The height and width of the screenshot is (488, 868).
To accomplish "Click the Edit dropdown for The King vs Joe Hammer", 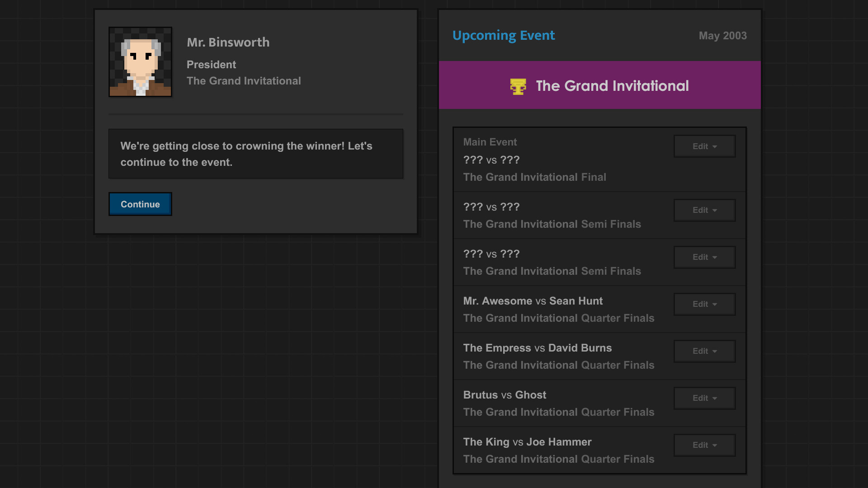I will [704, 445].
